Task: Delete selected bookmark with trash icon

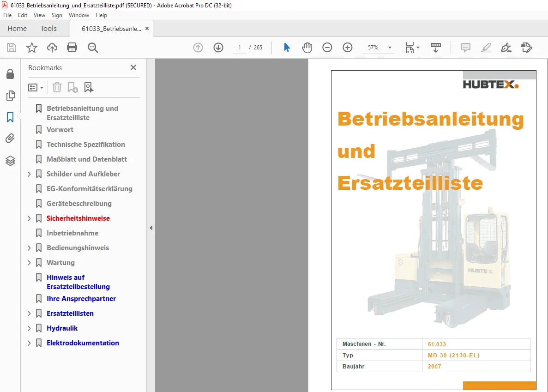Action: click(57, 87)
